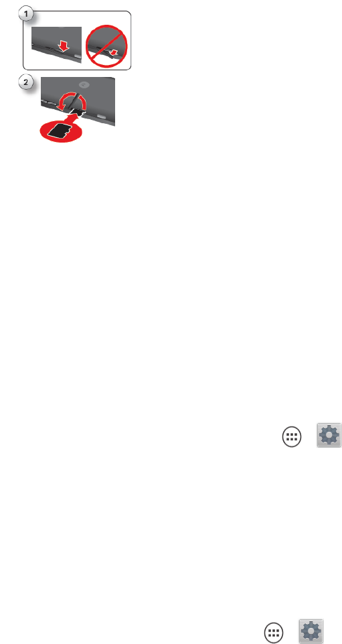
Task: Open the smaller Settings gear icon
Action: coord(311,631)
